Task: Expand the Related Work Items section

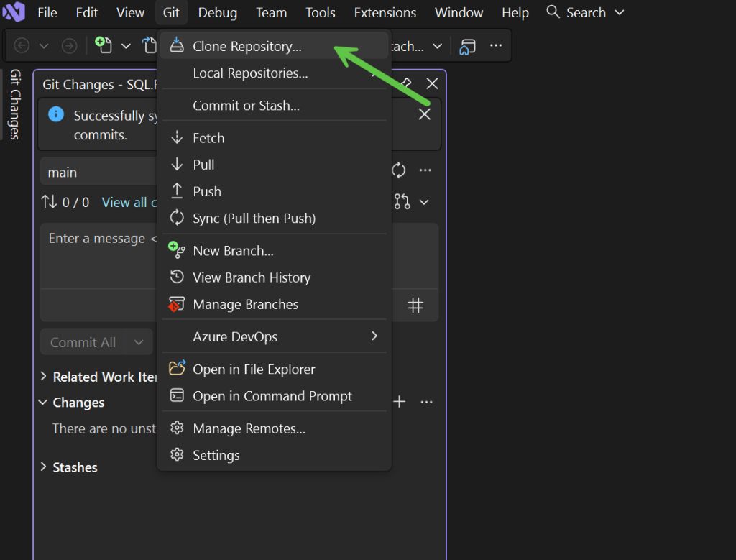Action: coord(43,377)
